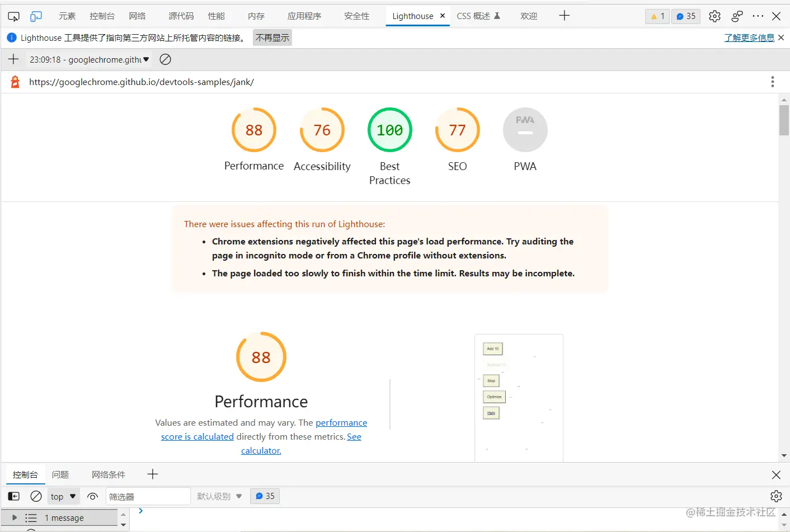Screen dimensions: 790x532
Task: Open DevTools settings gear in top bar
Action: (714, 16)
